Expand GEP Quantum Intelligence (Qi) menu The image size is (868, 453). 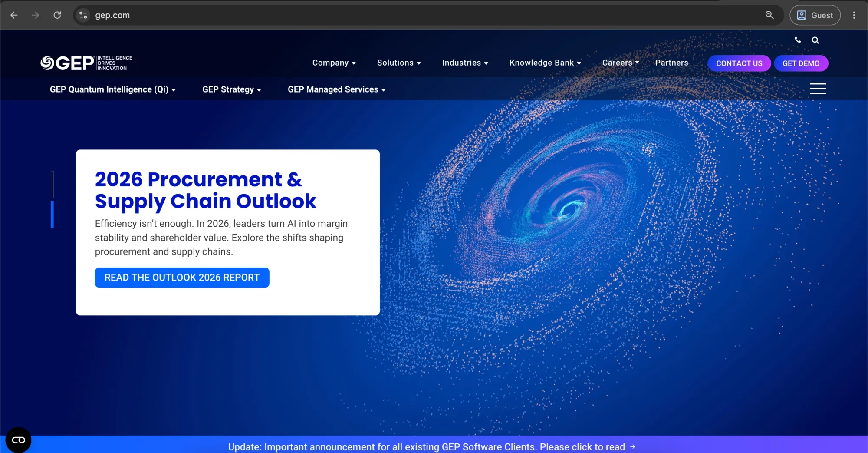[113, 89]
